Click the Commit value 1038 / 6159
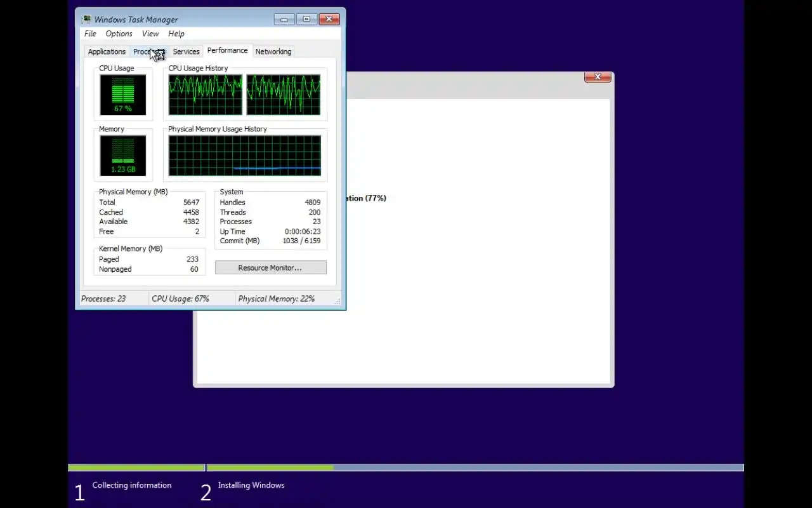812x508 pixels. pos(301,241)
